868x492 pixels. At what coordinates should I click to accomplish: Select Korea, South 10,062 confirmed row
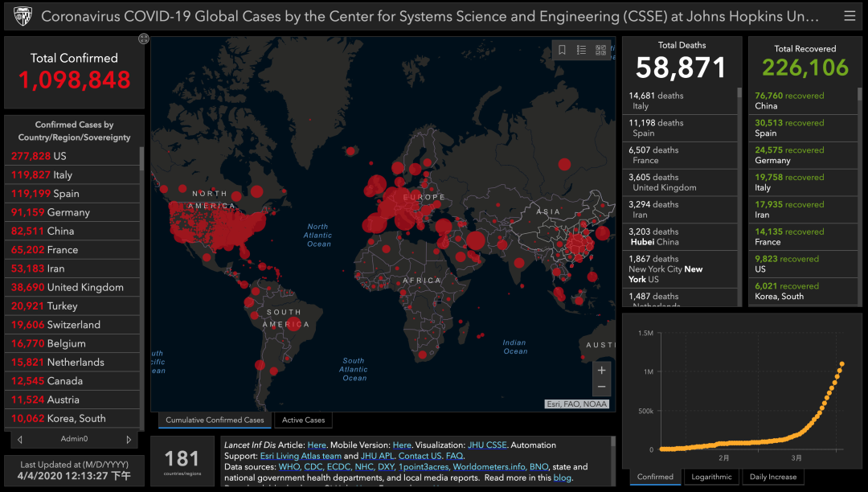point(72,419)
